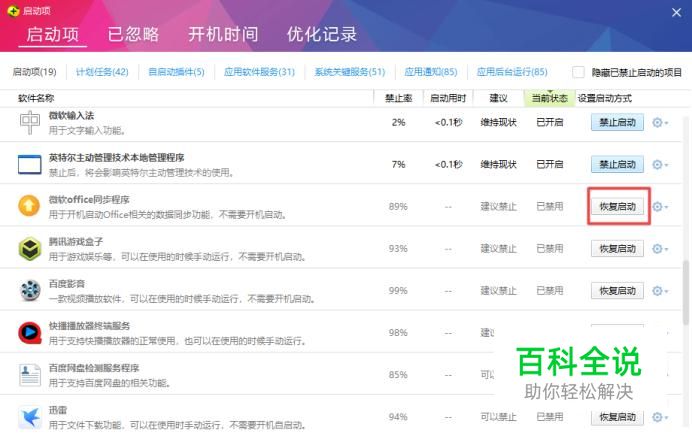This screenshot has height=436, width=692.
Task: Open gear settings for 腾讯游戏盒子
Action: pos(660,249)
